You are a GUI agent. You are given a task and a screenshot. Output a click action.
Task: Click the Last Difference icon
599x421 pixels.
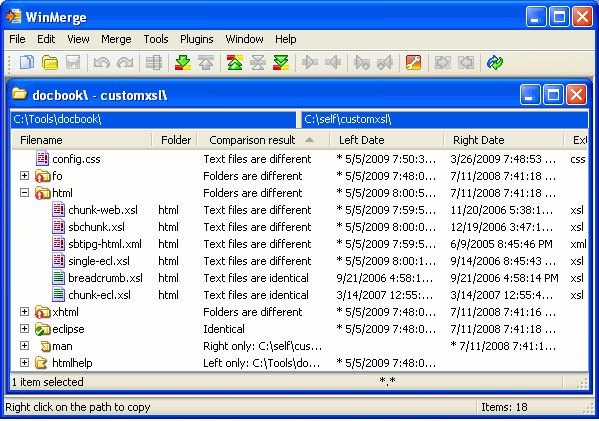[x=281, y=62]
